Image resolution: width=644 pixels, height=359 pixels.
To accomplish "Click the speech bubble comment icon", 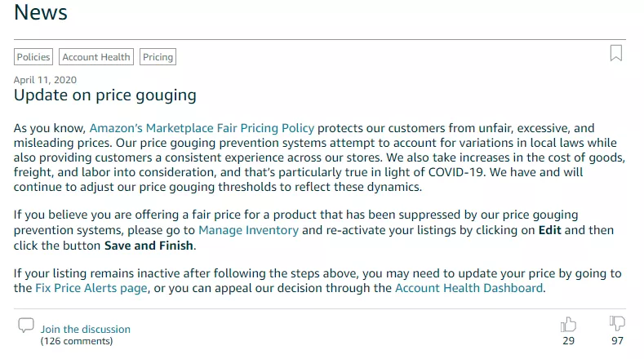I will tap(26, 326).
